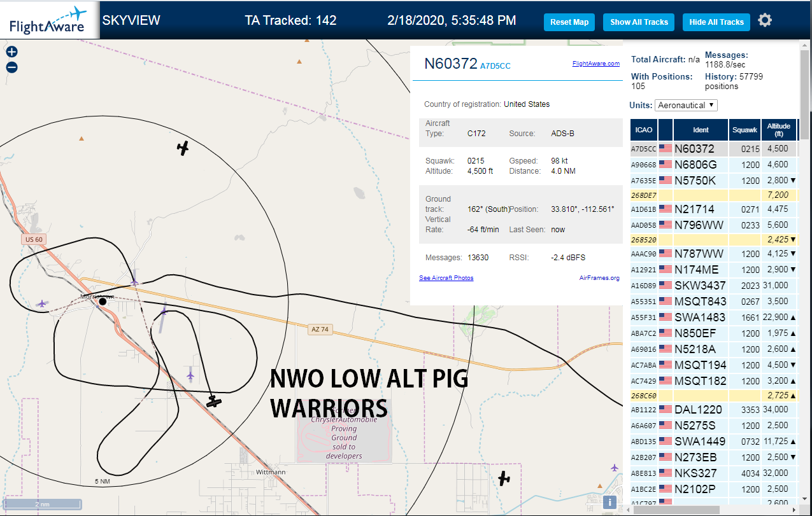The image size is (812, 516).
Task: Select the SWA1449 aircraft row
Action: click(713, 441)
